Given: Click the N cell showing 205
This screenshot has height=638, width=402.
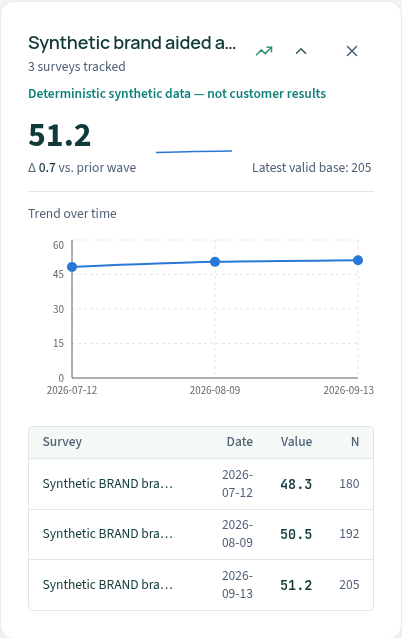Looking at the screenshot, I should [350, 585].
